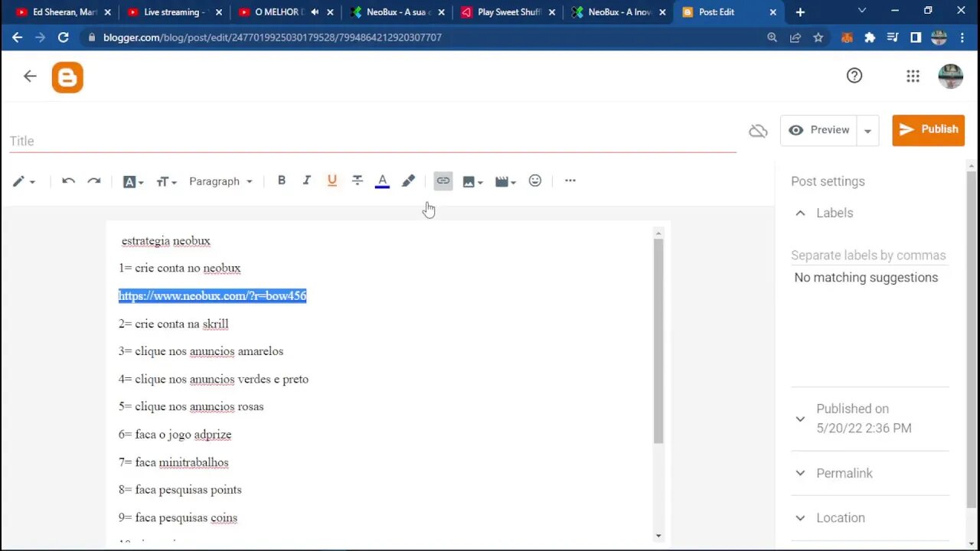
Task: Open the font type dropdown
Action: tap(133, 181)
